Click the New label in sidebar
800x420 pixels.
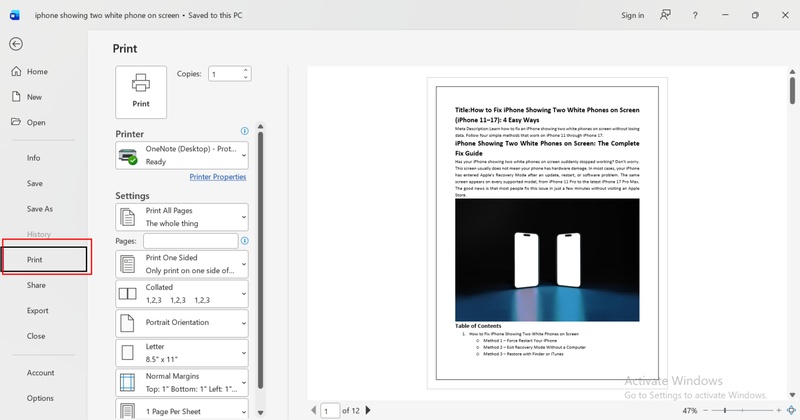(34, 97)
